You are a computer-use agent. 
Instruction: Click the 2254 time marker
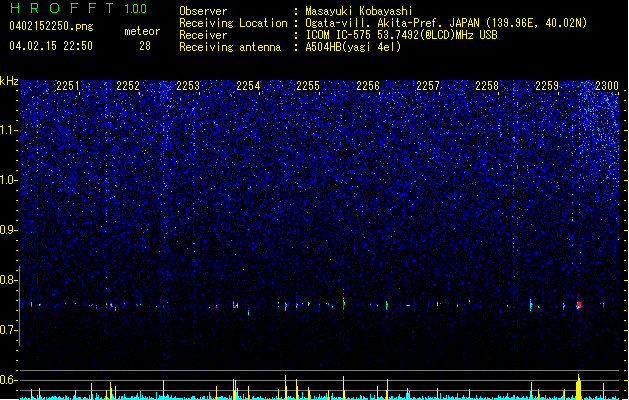(x=248, y=86)
